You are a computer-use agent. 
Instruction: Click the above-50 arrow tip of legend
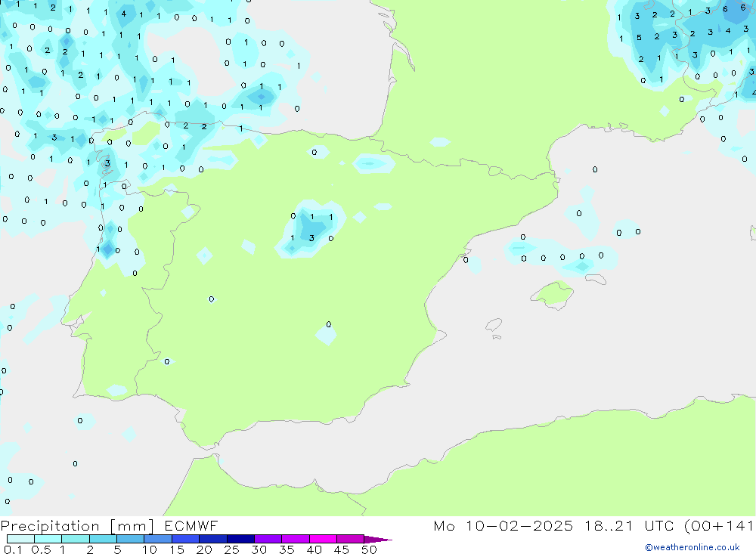[378, 540]
